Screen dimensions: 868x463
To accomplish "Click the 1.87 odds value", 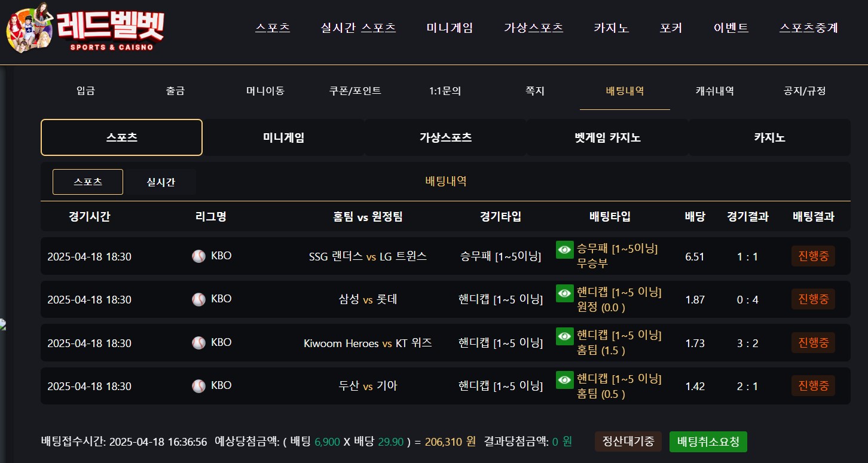I will [695, 300].
